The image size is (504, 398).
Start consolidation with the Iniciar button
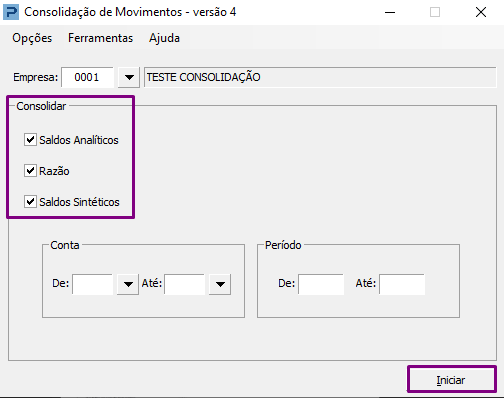(451, 380)
